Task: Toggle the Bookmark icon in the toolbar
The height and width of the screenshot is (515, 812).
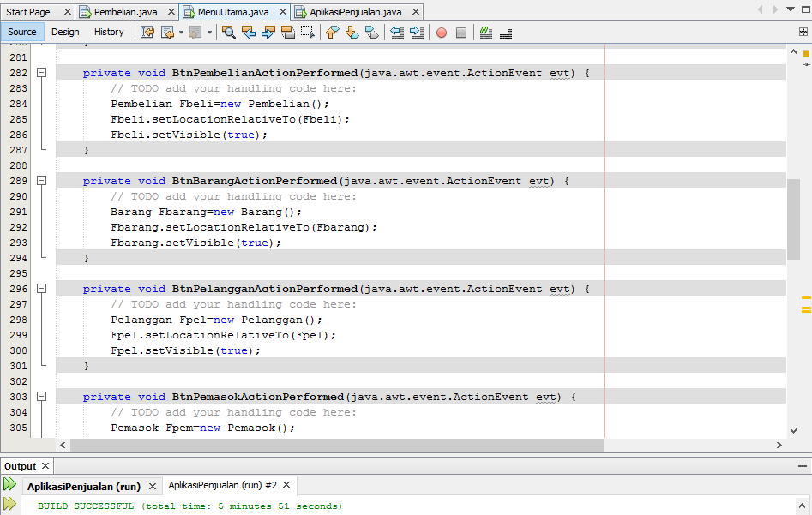Action: [x=370, y=32]
